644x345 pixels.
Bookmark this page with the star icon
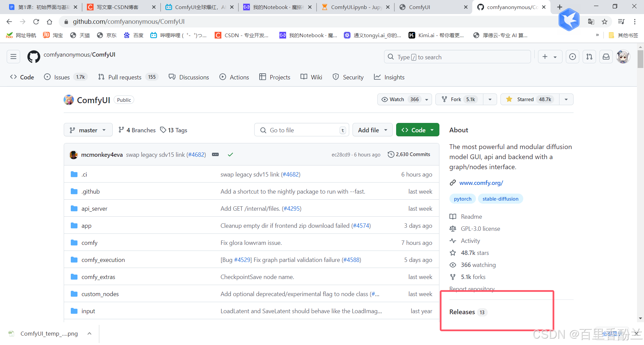[x=604, y=21]
